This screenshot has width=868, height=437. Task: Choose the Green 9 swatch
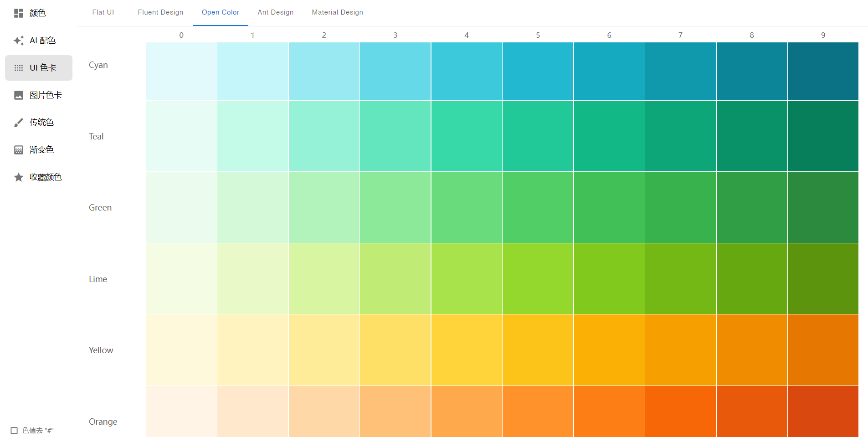823,207
